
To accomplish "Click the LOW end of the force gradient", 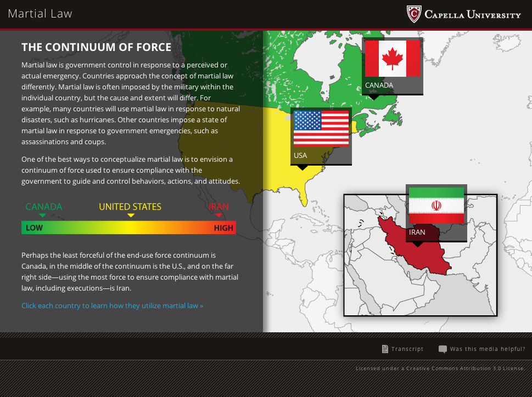I will click(34, 228).
